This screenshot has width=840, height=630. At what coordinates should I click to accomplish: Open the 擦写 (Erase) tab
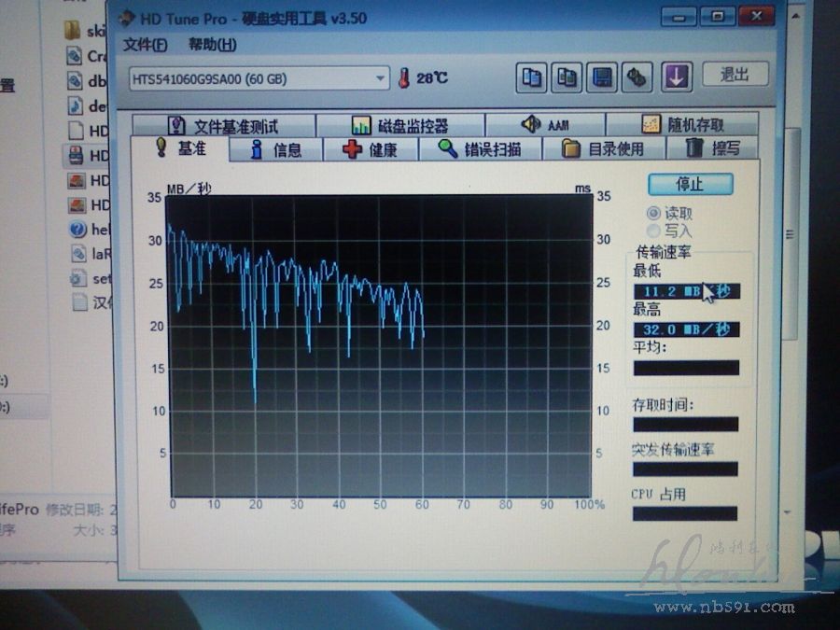point(714,148)
